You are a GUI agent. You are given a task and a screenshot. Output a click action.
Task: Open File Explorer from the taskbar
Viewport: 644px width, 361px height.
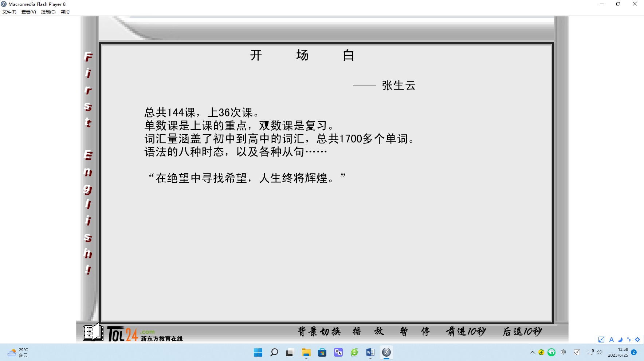coord(306,352)
